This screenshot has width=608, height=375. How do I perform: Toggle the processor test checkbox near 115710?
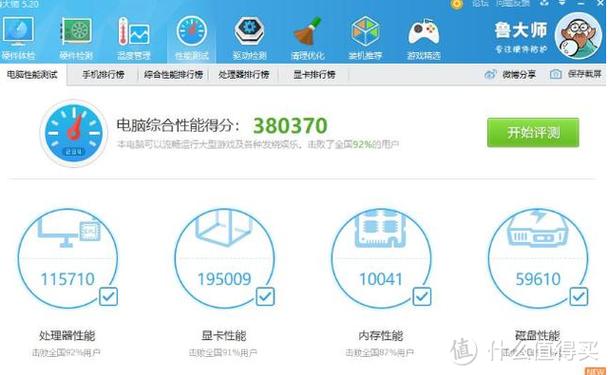(109, 297)
